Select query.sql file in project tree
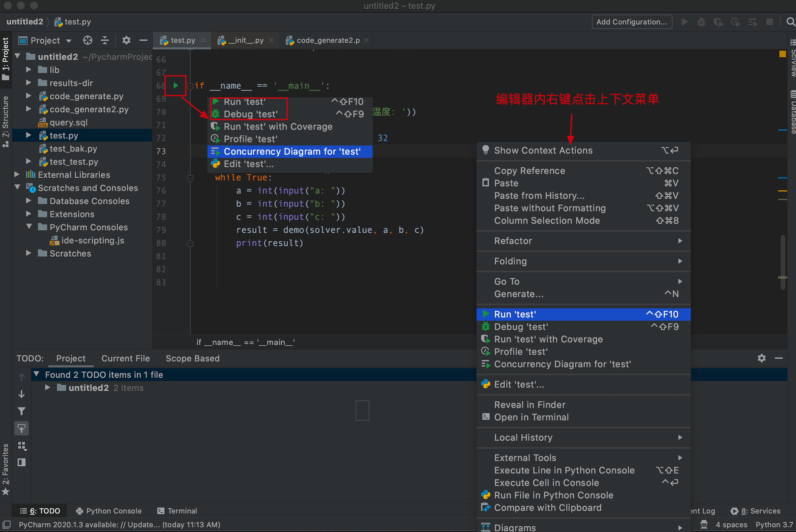Image resolution: width=796 pixels, height=532 pixels. [x=68, y=122]
